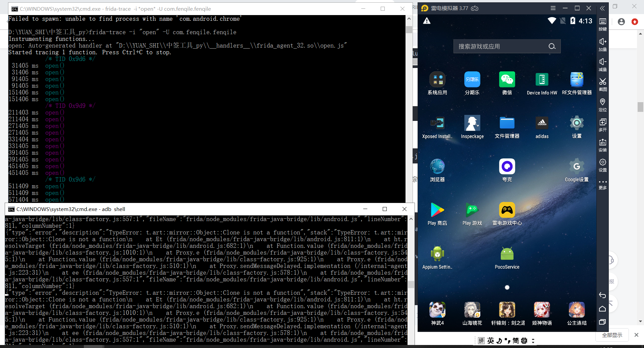Screen dimensions: 644x348
Task: Open 微信 WeChat app
Action: click(507, 83)
